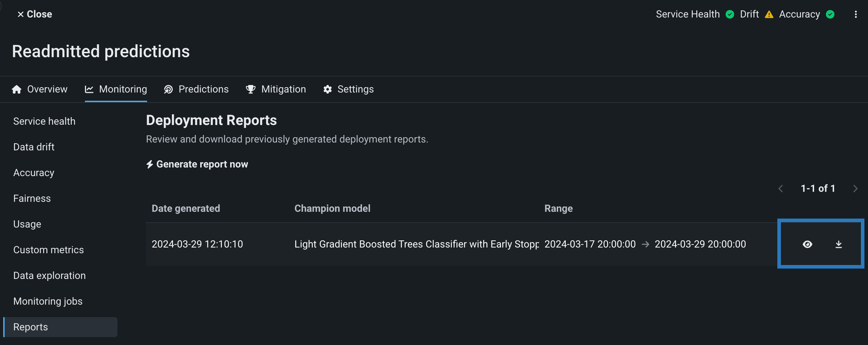Open Custom metrics section
This screenshot has width=868, height=345.
(49, 250)
